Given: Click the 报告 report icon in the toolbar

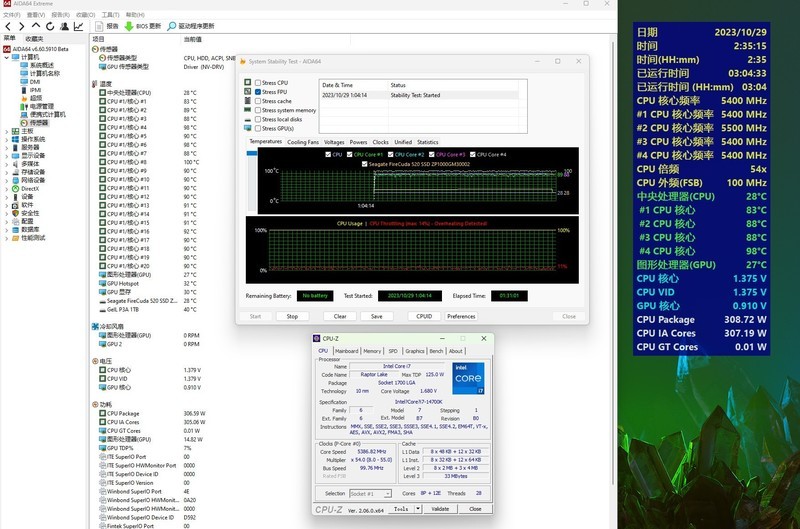Looking at the screenshot, I should (x=99, y=26).
